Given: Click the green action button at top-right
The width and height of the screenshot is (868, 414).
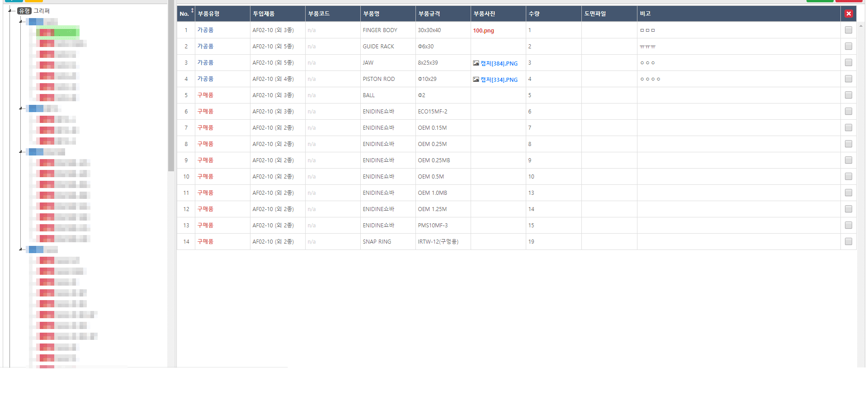Looking at the screenshot, I should pos(820,0).
